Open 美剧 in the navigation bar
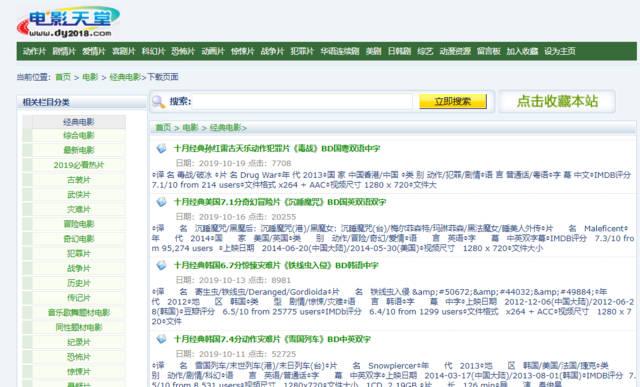This screenshot has width=640, height=387. pos(373,51)
